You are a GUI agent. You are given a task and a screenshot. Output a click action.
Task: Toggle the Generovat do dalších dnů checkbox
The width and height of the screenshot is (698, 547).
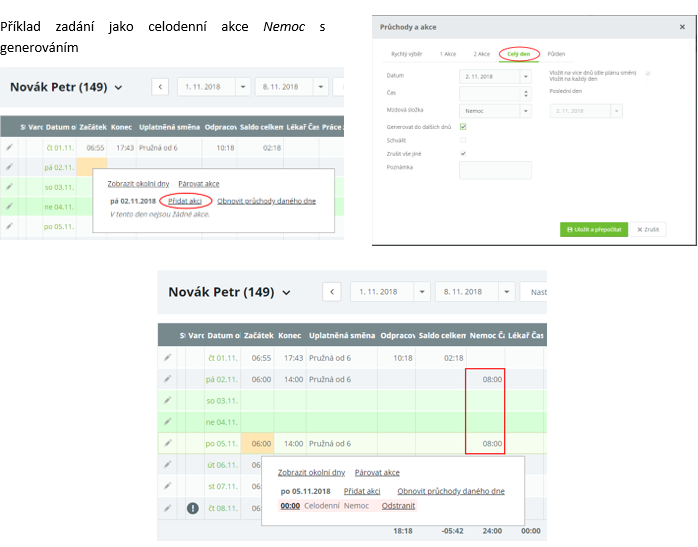point(463,127)
